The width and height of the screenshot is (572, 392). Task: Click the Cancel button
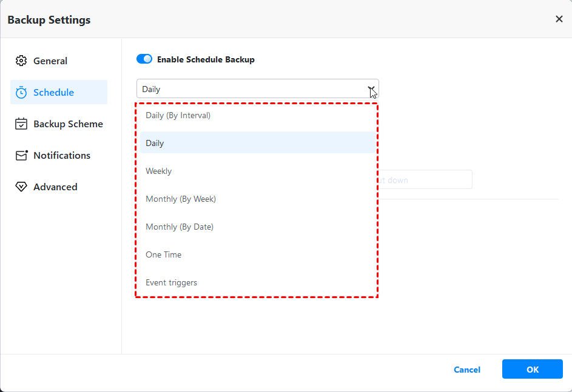tap(467, 370)
